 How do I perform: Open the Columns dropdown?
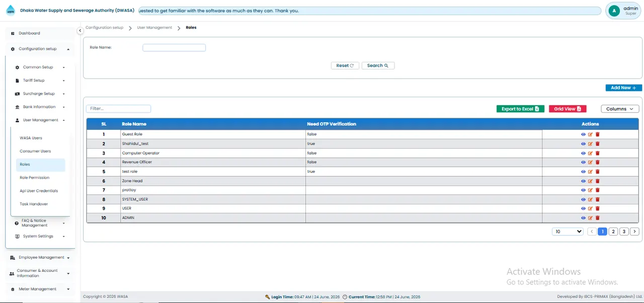tap(620, 109)
